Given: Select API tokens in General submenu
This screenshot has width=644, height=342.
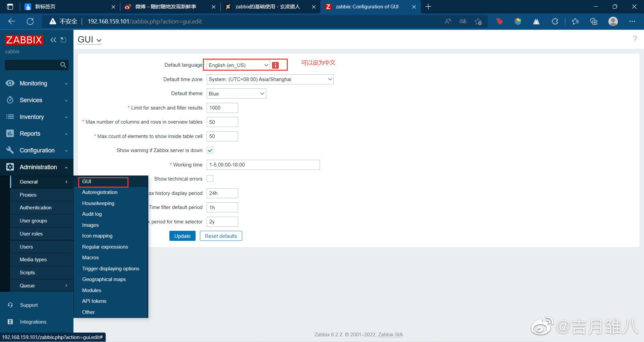Looking at the screenshot, I should click(94, 301).
